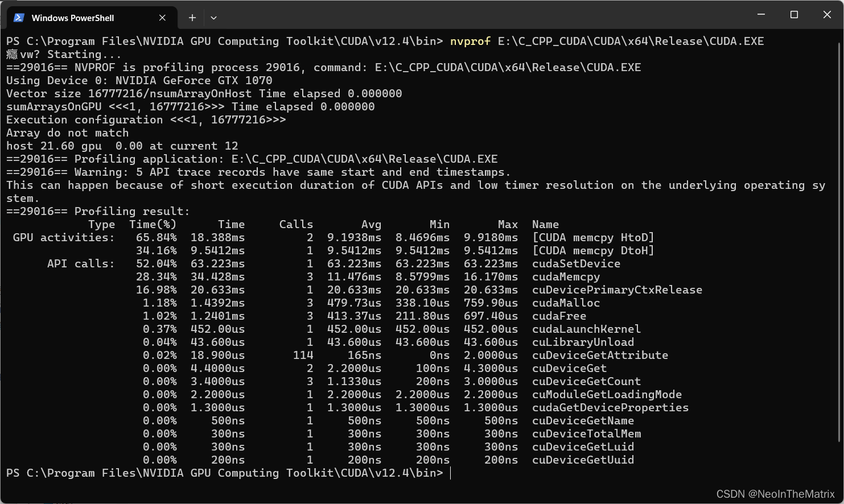Click '[CUDA memcpy DtoH]' entry

[593, 250]
